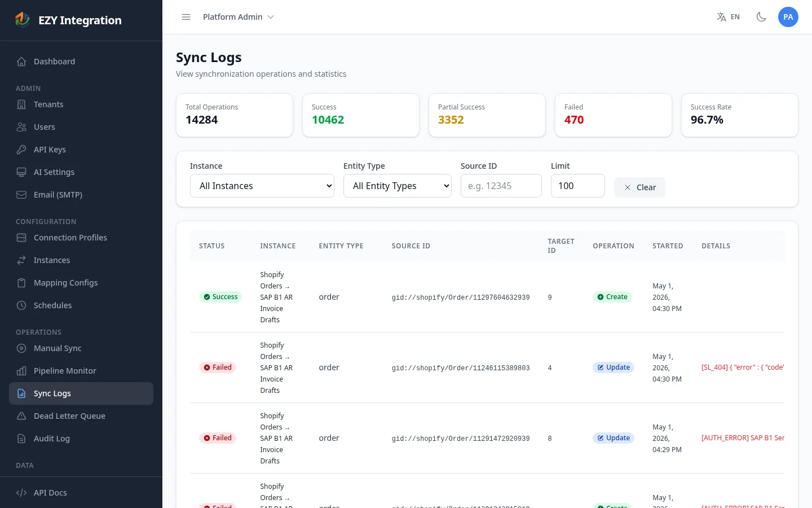812x508 pixels.
Task: Click the API Docs code icon
Action: tap(21, 493)
